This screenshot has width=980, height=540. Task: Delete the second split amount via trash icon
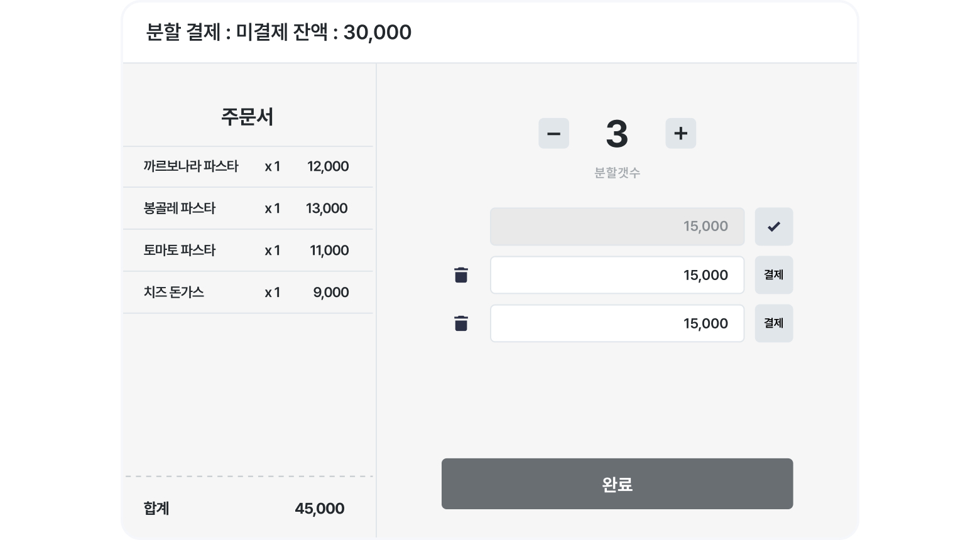(x=461, y=275)
